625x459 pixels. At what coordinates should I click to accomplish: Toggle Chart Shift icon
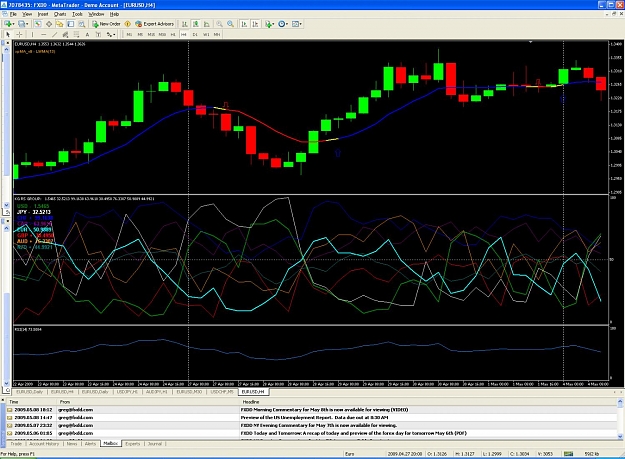click(255, 24)
